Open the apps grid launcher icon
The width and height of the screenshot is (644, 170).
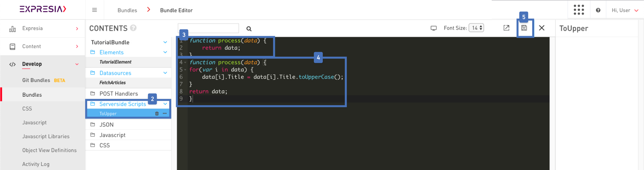[x=578, y=10]
